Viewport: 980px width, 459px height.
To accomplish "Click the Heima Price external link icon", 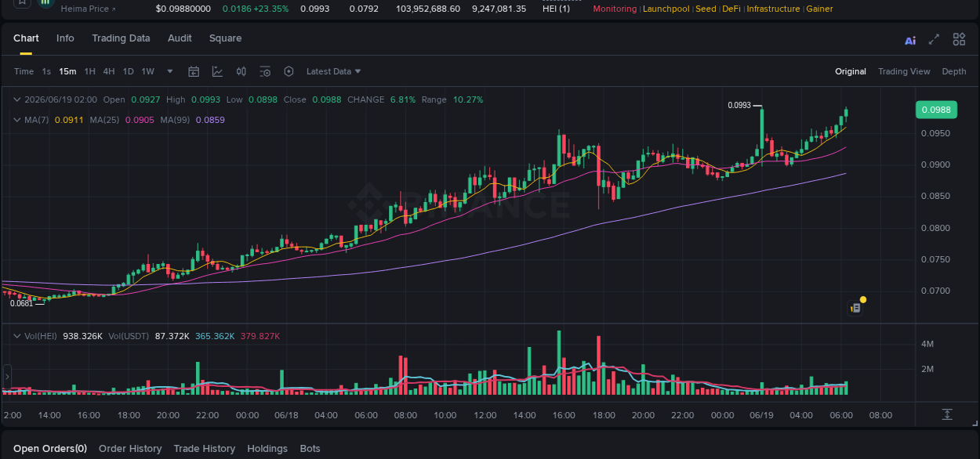I will [x=114, y=9].
